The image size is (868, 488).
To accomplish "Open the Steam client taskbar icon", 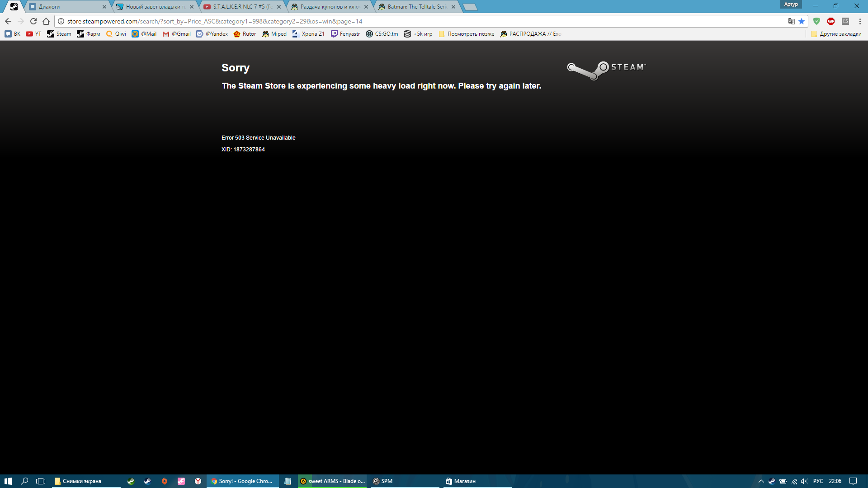I will click(147, 481).
